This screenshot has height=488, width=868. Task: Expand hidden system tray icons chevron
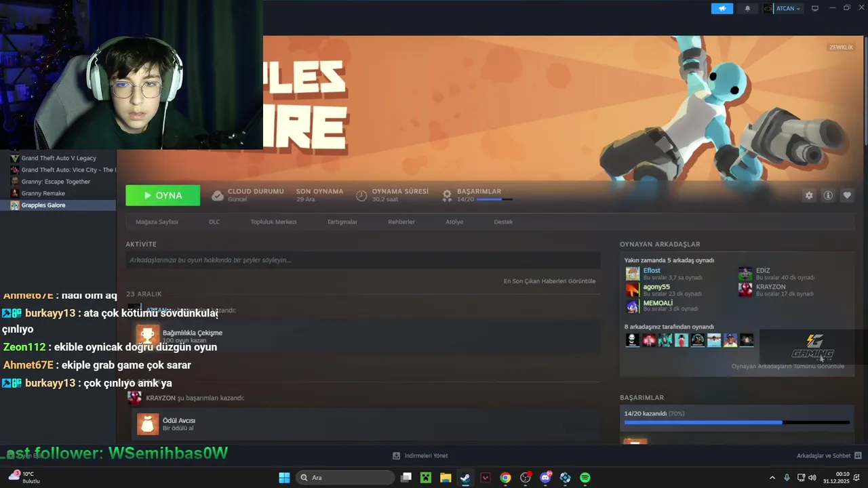[772, 477]
